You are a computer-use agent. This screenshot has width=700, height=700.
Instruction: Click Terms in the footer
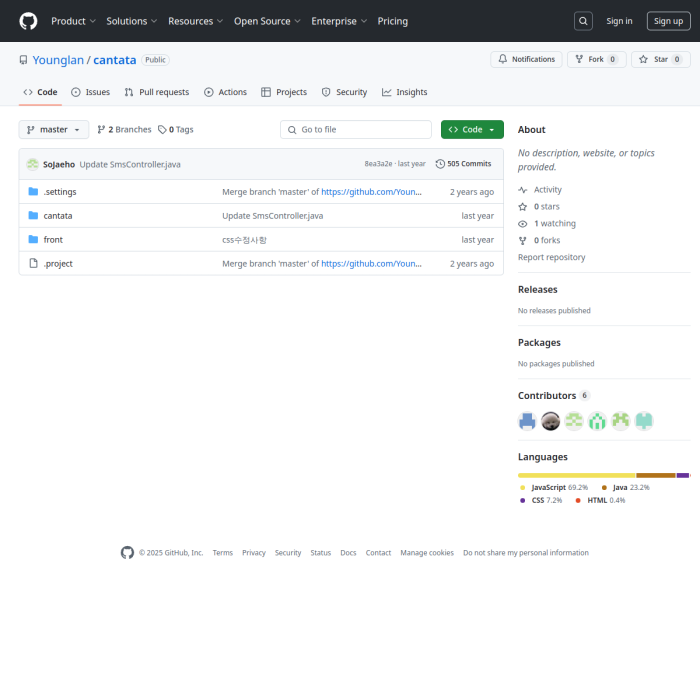[x=223, y=553]
